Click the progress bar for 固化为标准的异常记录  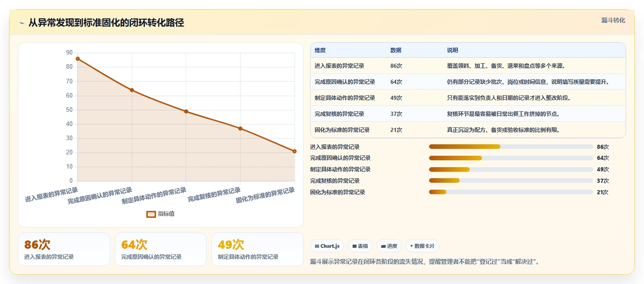511,192
